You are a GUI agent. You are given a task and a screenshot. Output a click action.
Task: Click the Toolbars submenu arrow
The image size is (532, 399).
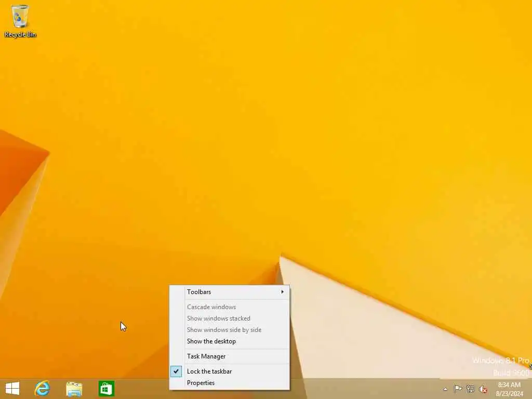pyautogui.click(x=282, y=292)
